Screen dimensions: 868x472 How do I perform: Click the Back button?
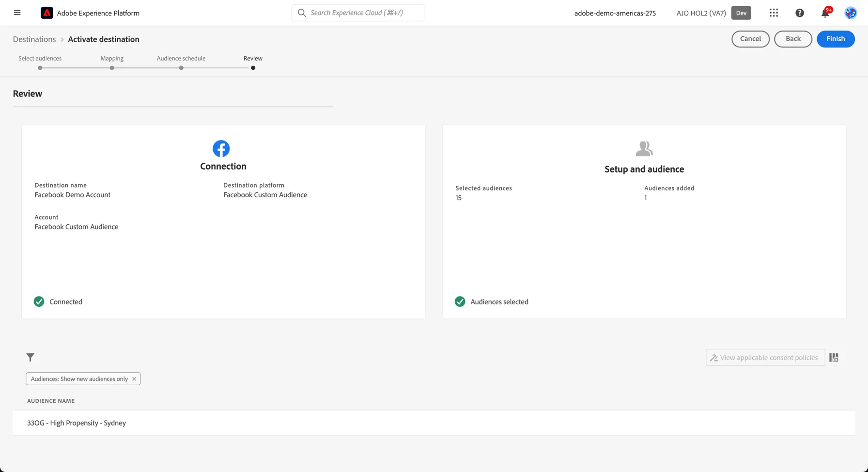tap(793, 39)
